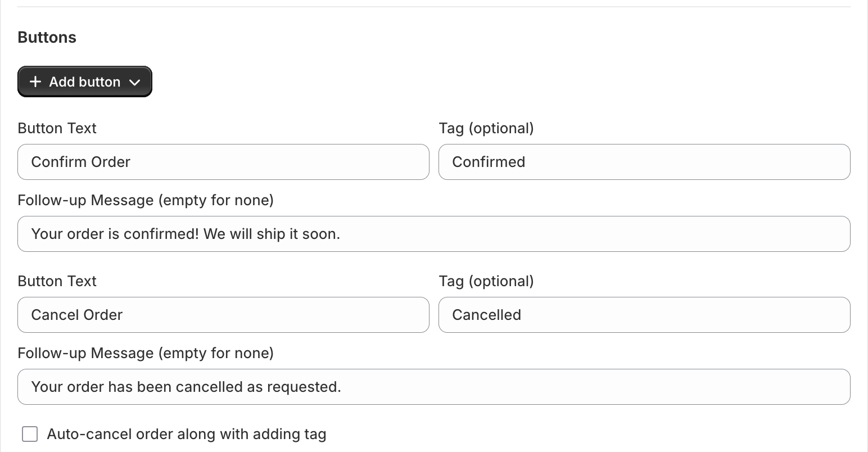Enable Auto-cancel order along with adding tag

29,433
